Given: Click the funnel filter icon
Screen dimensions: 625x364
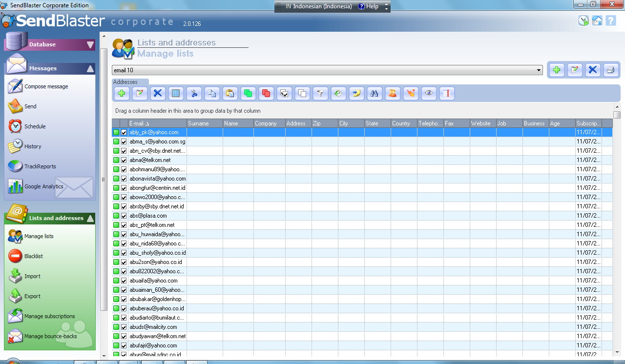Looking at the screenshot, I should pyautogui.click(x=320, y=93).
